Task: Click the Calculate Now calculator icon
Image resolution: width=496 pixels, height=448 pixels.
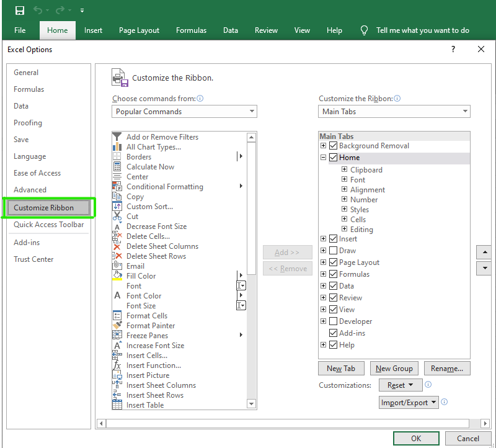Action: 117,167
